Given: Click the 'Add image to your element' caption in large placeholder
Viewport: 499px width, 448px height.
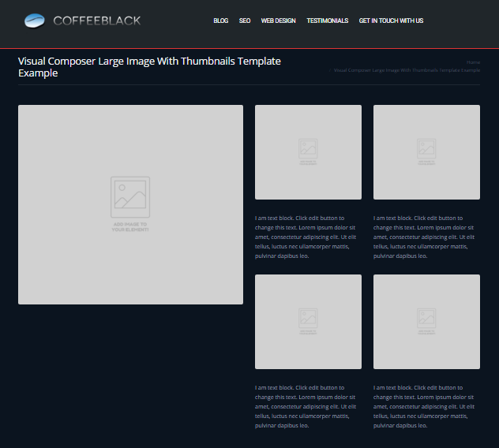Looking at the screenshot, I should coord(130,226).
